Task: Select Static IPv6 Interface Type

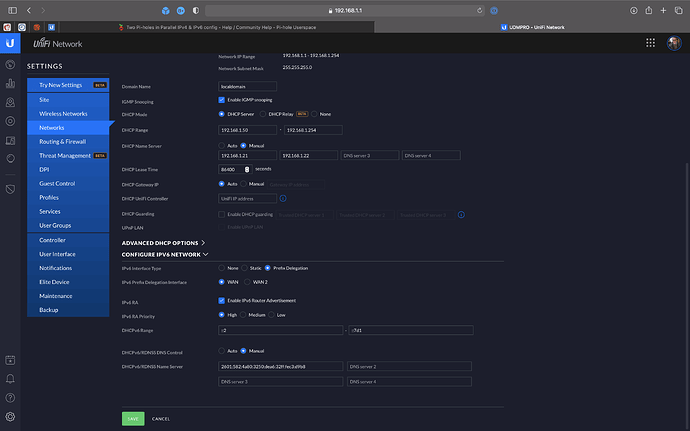Action: [244, 268]
